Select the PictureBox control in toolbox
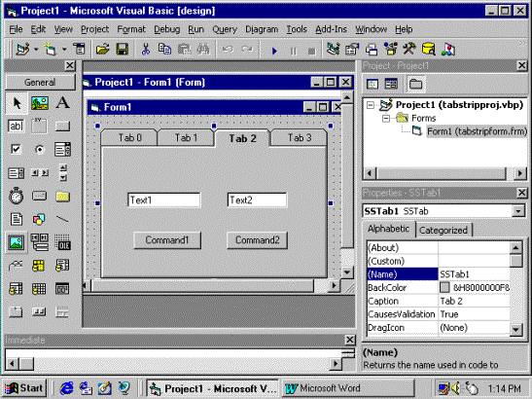The width and height of the screenshot is (532, 399). point(39,103)
